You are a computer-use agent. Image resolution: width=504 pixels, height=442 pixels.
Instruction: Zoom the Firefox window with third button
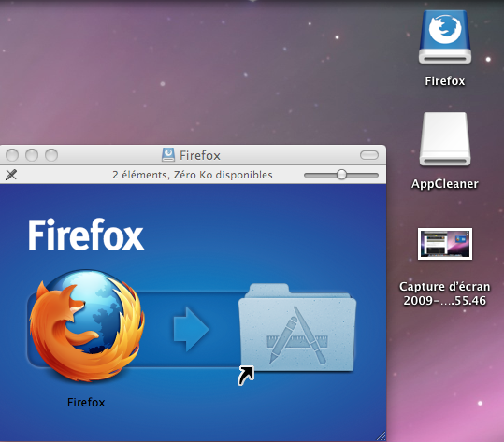[51, 155]
